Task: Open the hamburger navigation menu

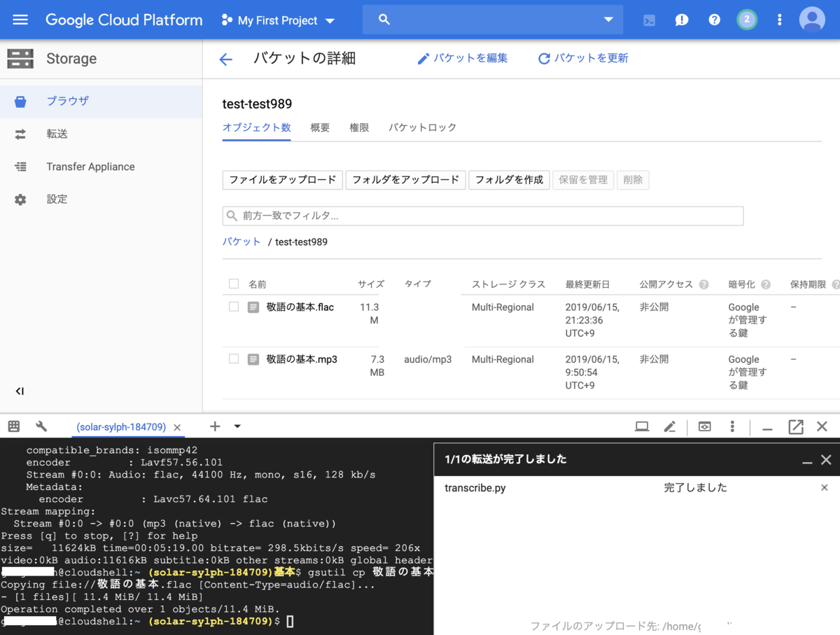Action: [20, 20]
